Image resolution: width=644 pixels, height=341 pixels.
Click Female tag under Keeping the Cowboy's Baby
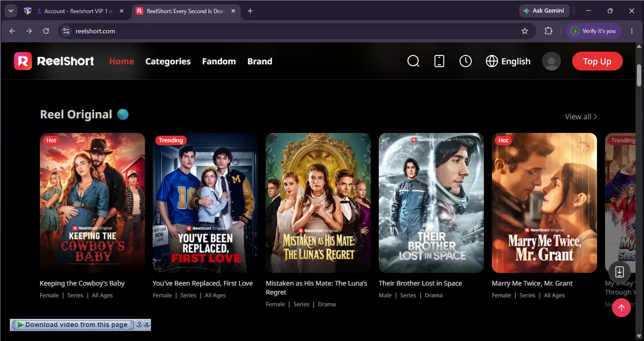point(49,295)
